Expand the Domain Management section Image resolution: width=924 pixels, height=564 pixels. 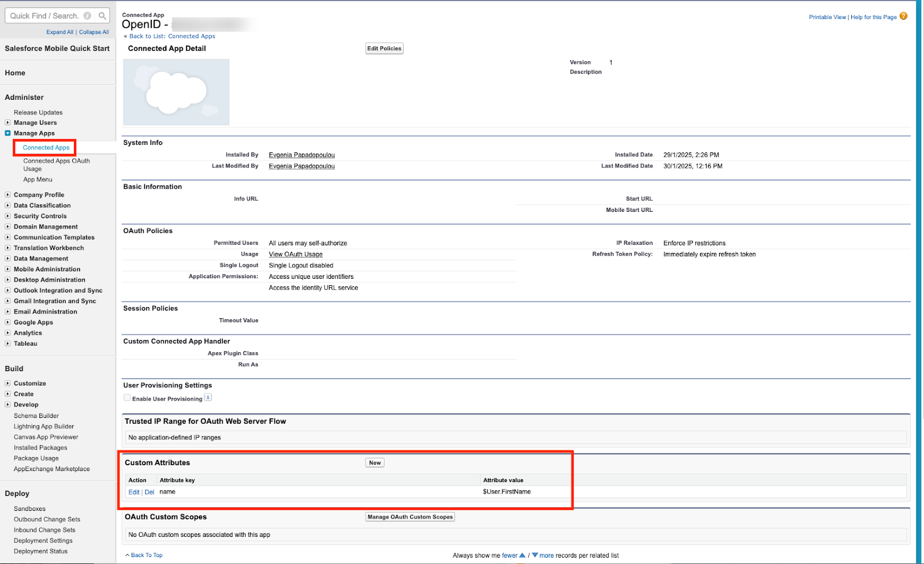[x=8, y=226]
